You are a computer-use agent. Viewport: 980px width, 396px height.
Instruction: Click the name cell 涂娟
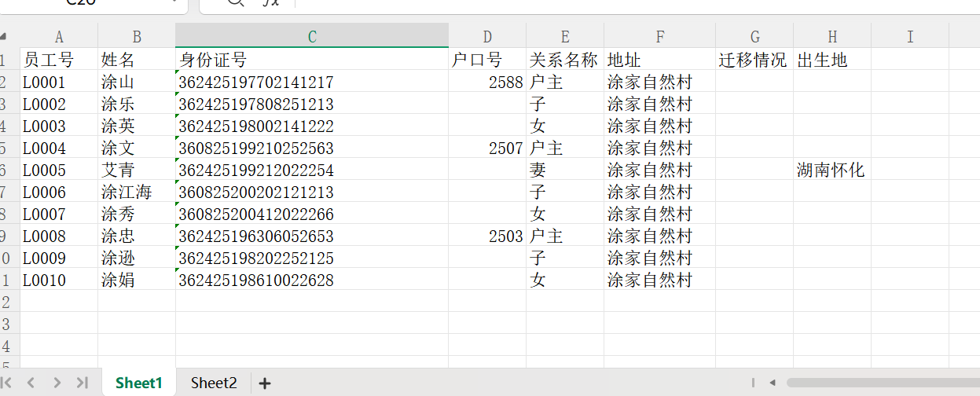pyautogui.click(x=137, y=280)
